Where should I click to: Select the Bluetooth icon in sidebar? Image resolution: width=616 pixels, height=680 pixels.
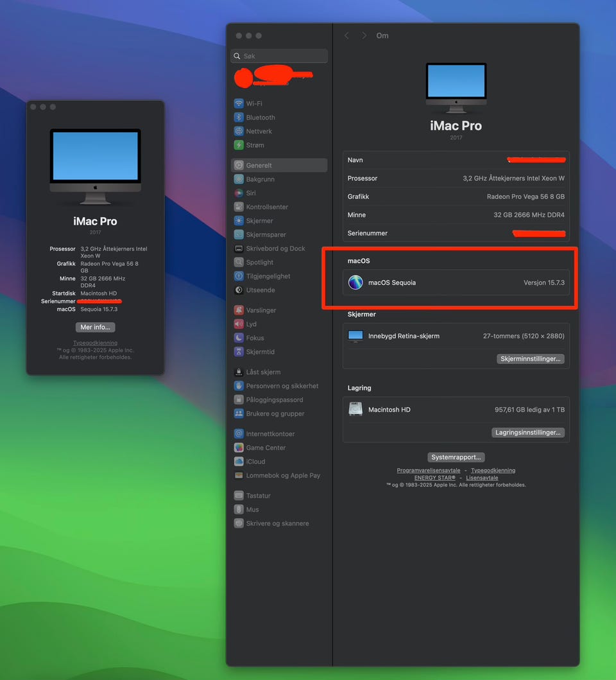(239, 117)
